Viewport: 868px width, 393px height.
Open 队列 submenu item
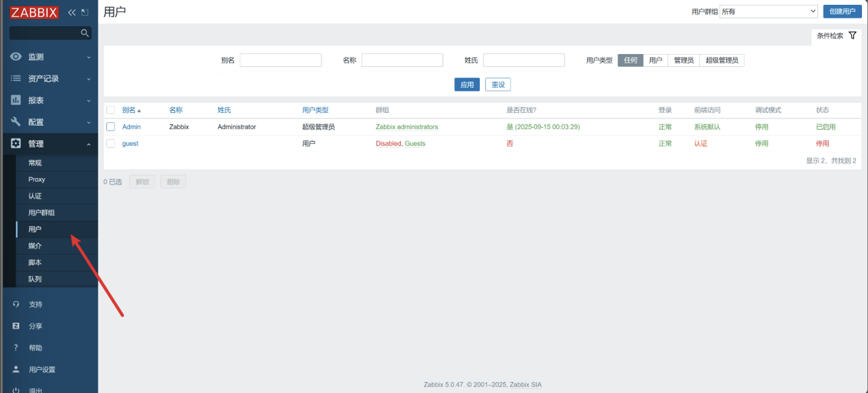(57, 279)
